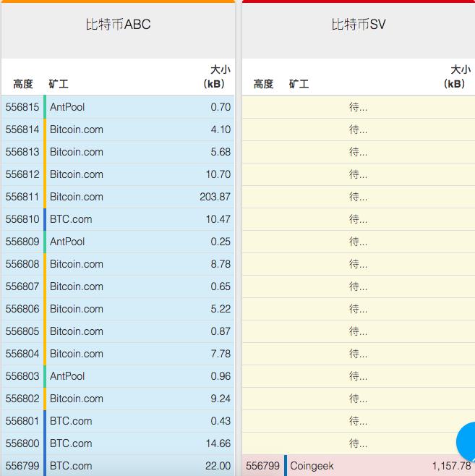Click Bitcoin.com miner in row 556811
The width and height of the screenshot is (475, 476).
(77, 197)
